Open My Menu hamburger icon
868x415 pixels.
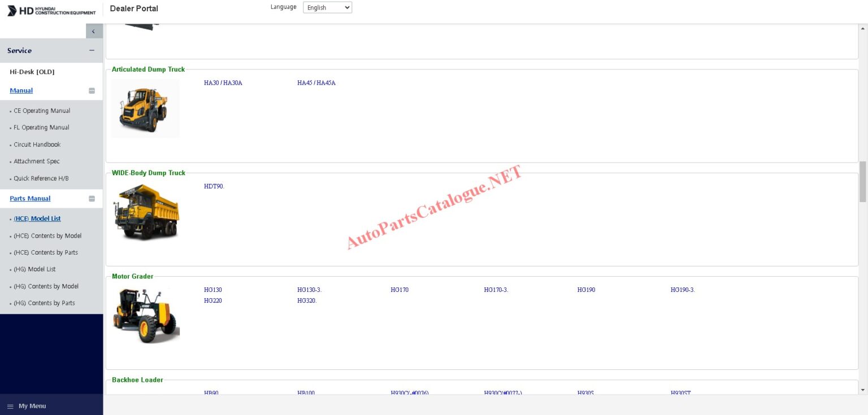tap(10, 406)
